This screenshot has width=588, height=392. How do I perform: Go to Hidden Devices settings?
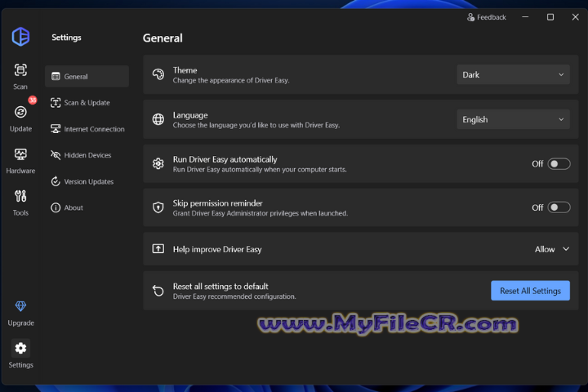[x=87, y=155]
